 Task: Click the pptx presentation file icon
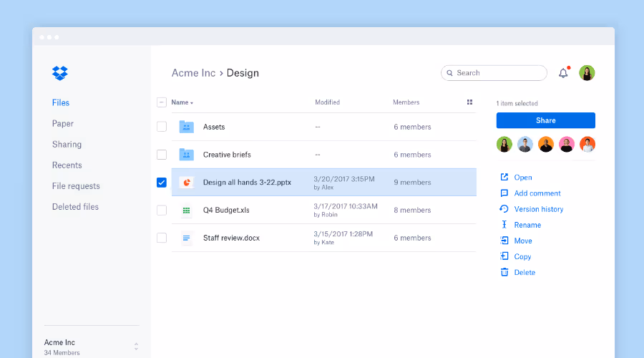(x=187, y=182)
